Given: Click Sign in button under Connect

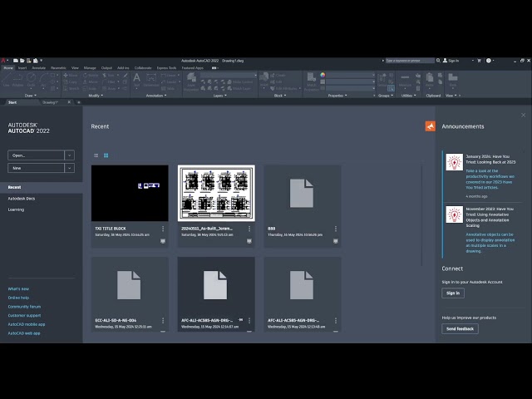Looking at the screenshot, I should pyautogui.click(x=453, y=293).
